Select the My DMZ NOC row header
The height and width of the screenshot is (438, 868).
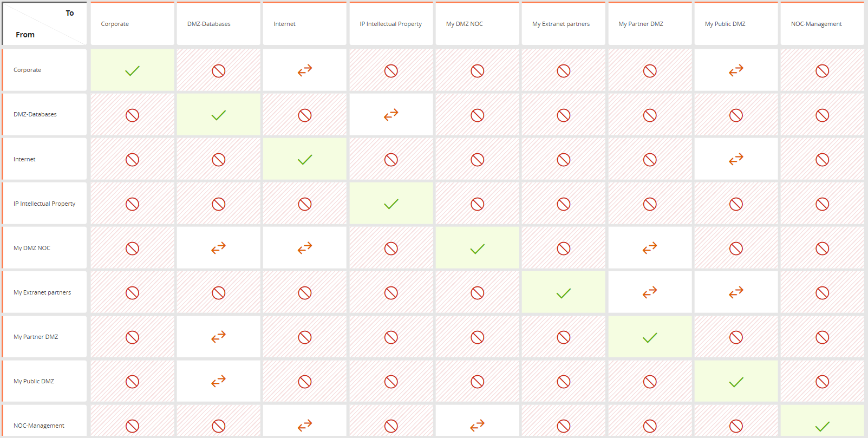[x=44, y=248]
